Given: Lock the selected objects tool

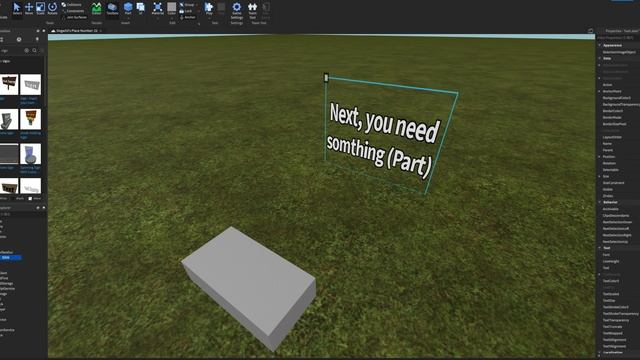Looking at the screenshot, I should [186, 11].
